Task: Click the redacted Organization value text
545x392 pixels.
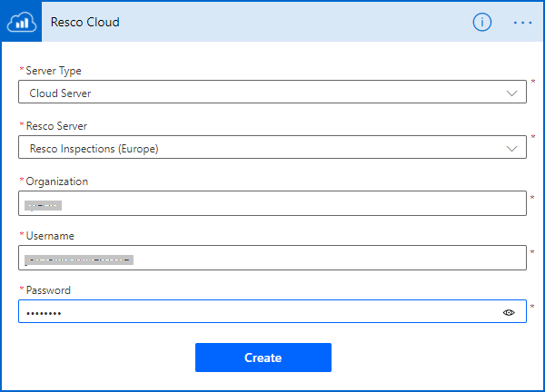Action: (43, 205)
